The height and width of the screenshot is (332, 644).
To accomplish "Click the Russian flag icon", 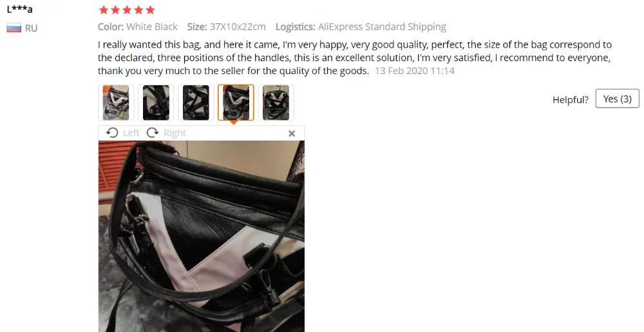I will coord(14,28).
